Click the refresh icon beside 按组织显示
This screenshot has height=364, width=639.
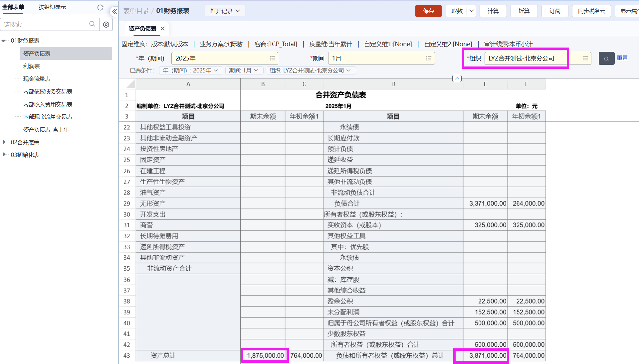[100, 7]
